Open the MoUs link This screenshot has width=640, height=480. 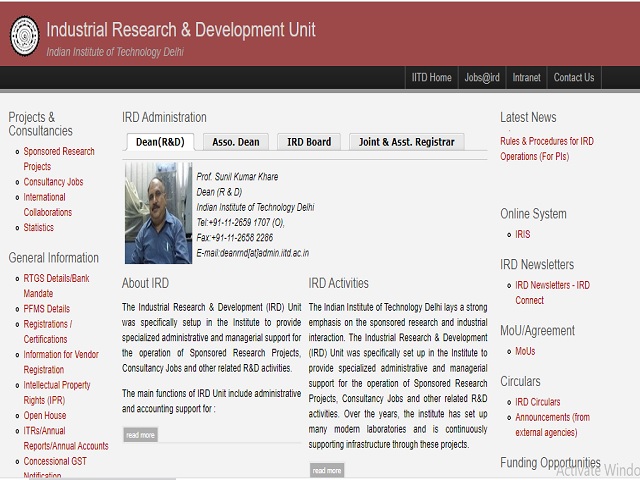tap(525, 351)
